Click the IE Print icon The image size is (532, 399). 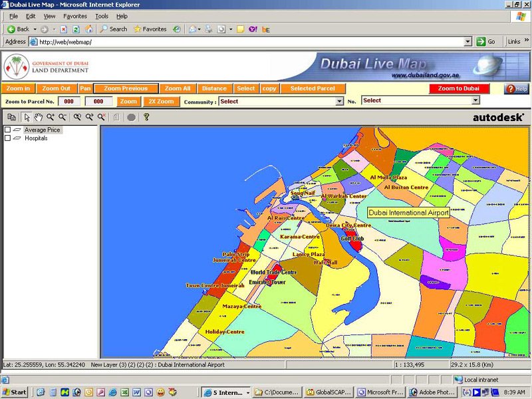tap(208, 29)
